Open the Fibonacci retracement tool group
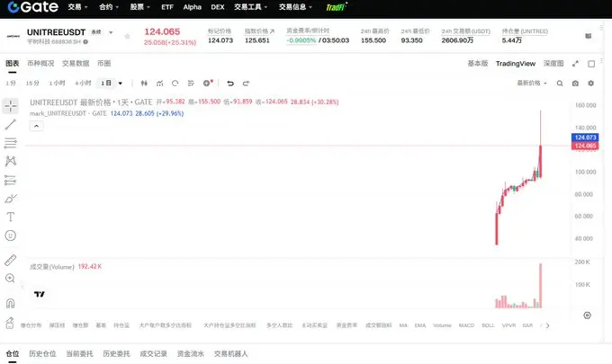Screen dimensions: 612x364 pos(11,143)
